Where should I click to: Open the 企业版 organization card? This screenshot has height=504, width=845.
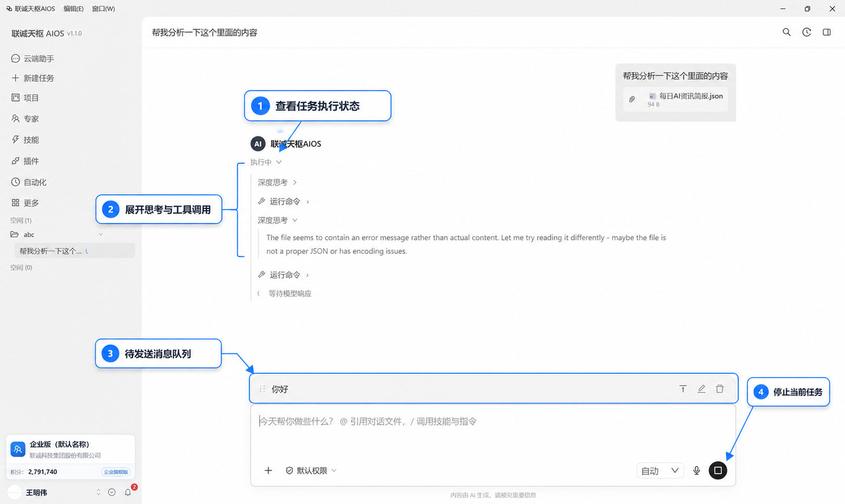click(71, 449)
